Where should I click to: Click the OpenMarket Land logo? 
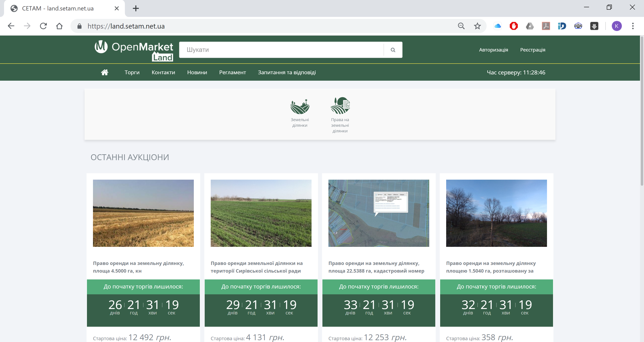click(134, 50)
